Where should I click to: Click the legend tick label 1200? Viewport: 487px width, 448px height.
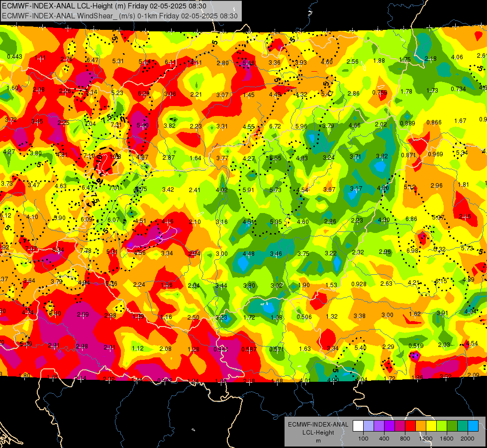[x=426, y=439]
